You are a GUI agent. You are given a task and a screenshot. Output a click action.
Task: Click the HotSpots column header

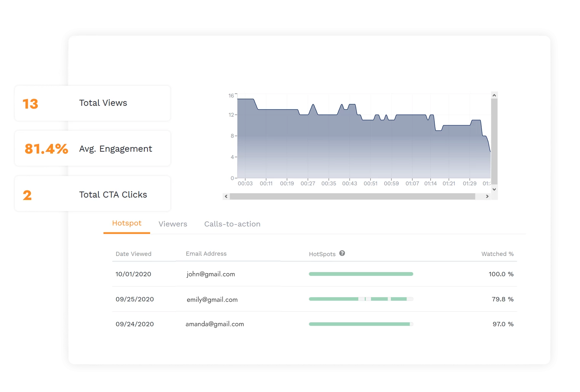[322, 254]
